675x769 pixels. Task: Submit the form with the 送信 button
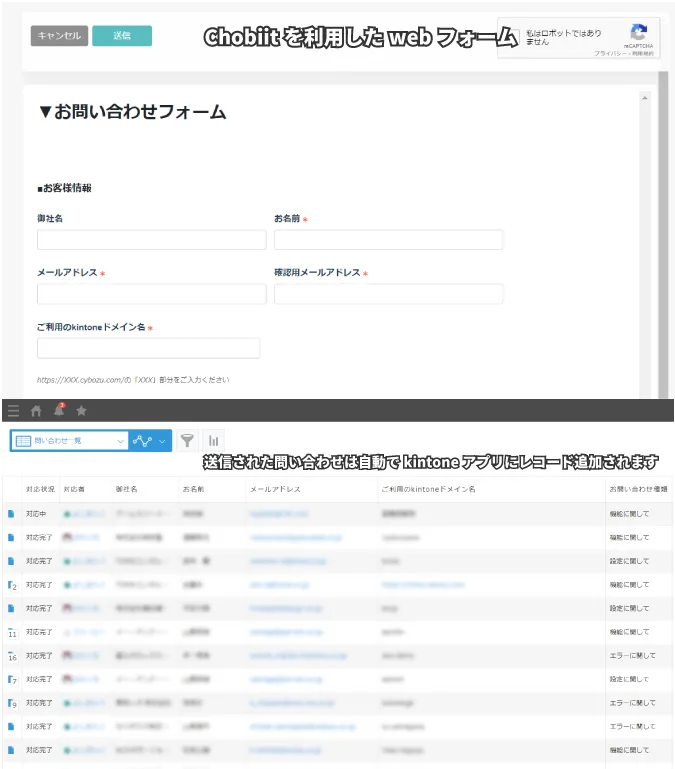point(122,36)
